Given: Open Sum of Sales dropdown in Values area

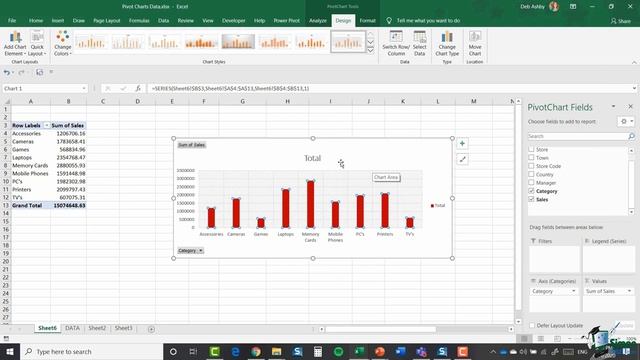Looking at the screenshot, I should pos(629,291).
